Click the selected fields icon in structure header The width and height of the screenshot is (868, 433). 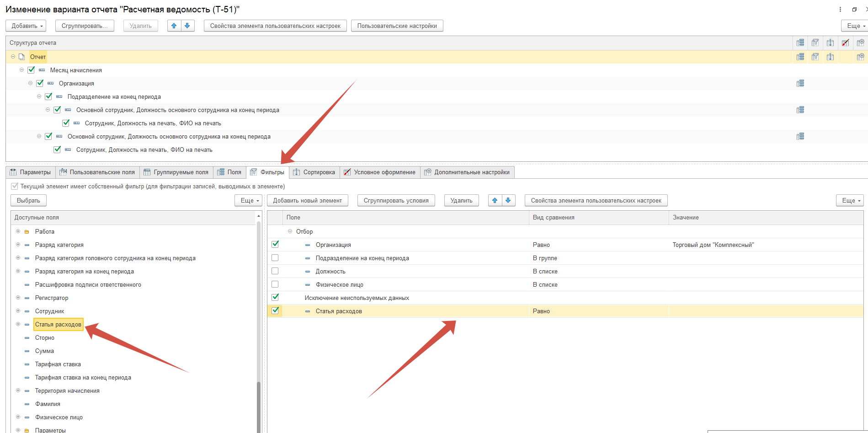point(800,43)
